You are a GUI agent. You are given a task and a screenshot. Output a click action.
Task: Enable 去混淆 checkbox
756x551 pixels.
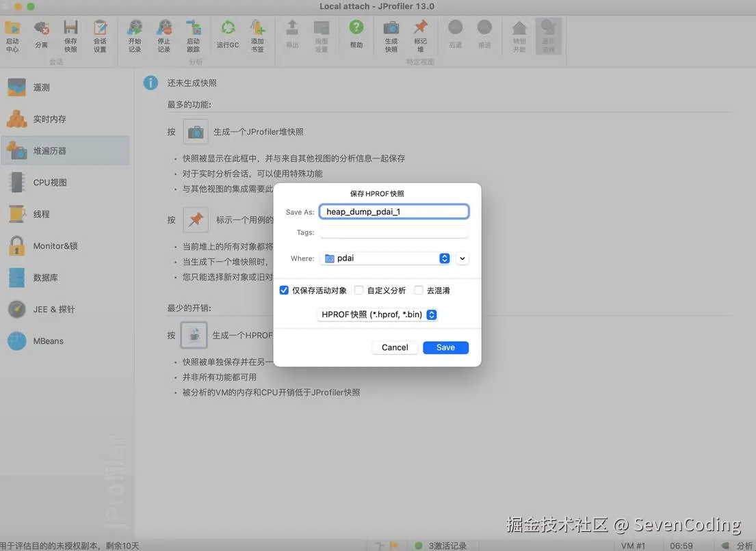(419, 290)
